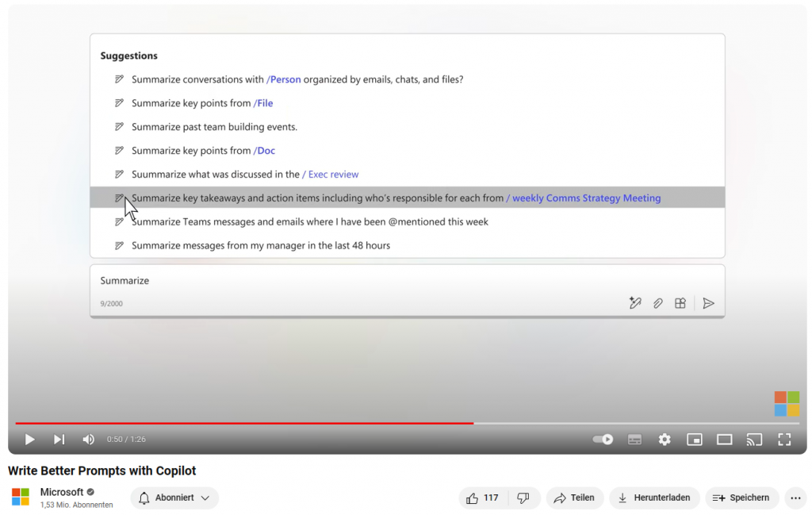Click the 9/2000 character counter
Viewport: 812px width, 515px height.
tap(111, 304)
